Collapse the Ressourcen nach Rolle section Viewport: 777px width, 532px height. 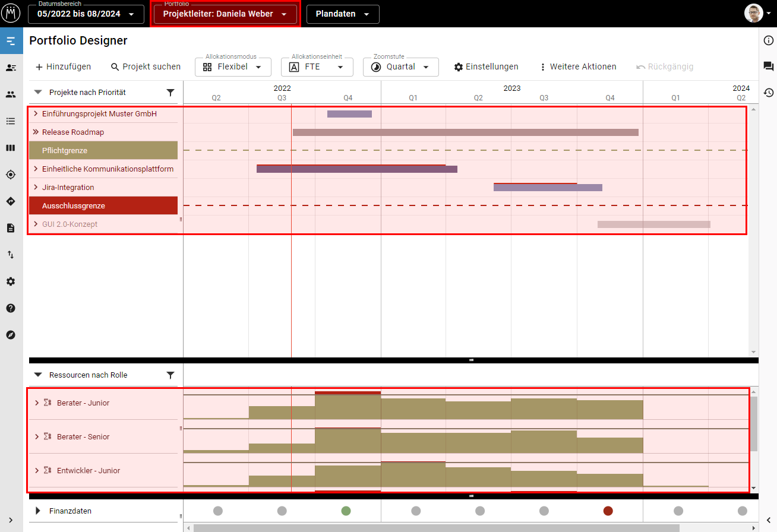38,375
